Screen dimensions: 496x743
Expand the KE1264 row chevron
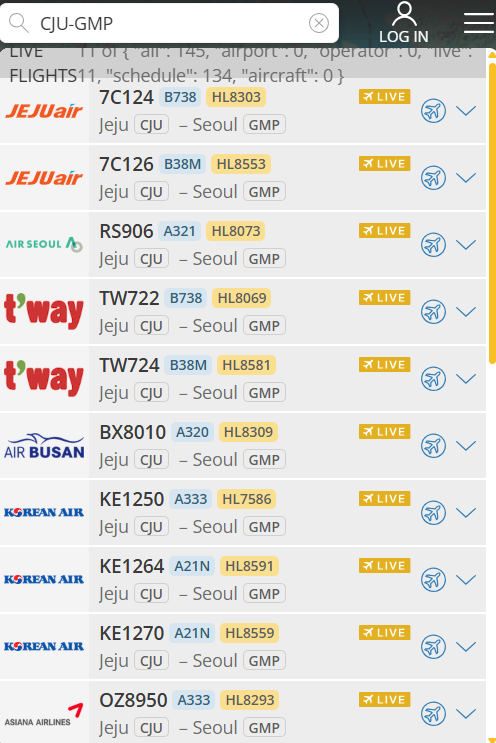click(x=466, y=580)
